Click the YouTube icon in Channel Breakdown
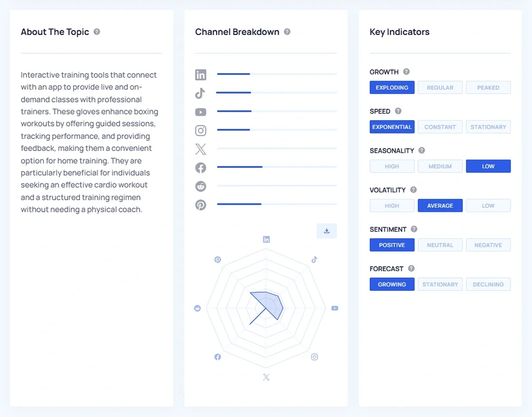This screenshot has width=532, height=417. (x=200, y=112)
